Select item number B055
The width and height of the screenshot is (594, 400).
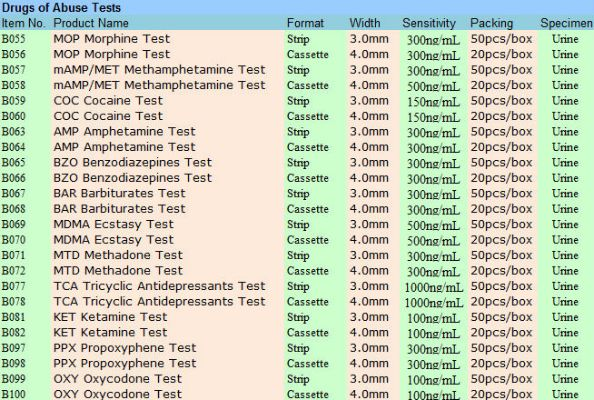click(13, 39)
